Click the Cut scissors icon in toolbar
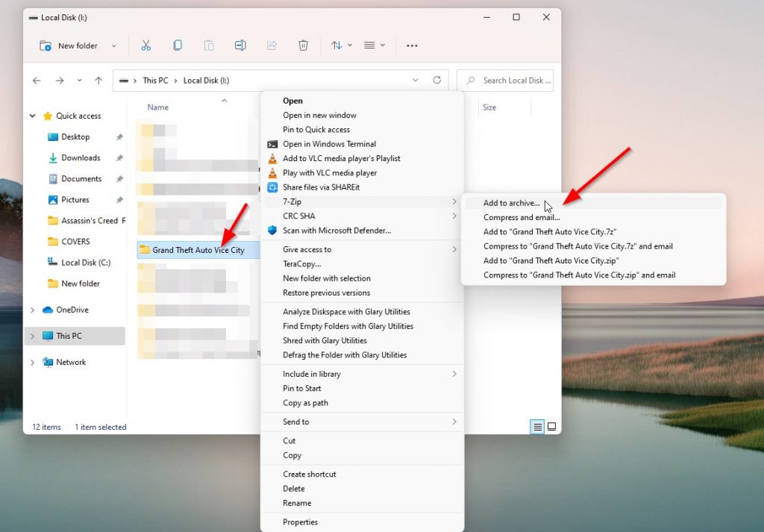Screen dimensions: 764x532 [145, 46]
